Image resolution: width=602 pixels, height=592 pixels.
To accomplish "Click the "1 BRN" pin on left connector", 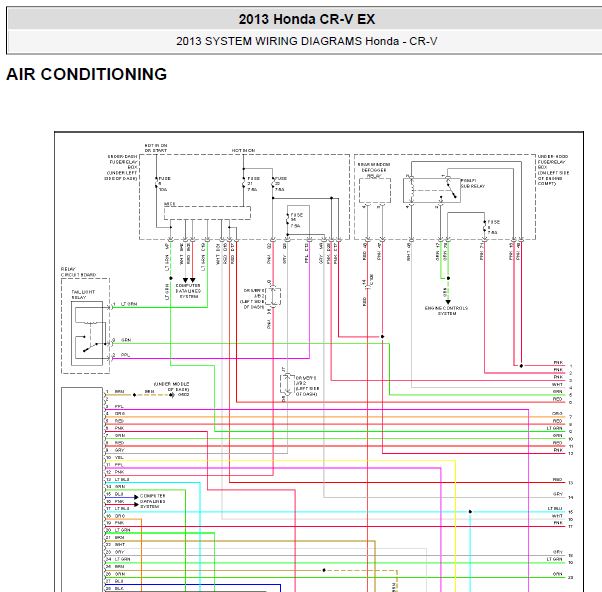I will click(115, 391).
